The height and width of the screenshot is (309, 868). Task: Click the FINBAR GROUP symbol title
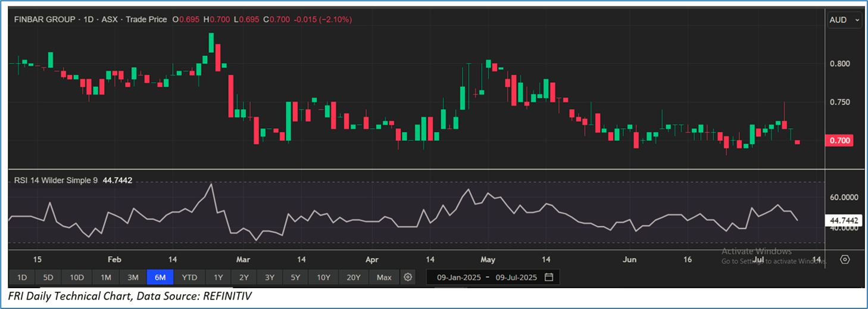point(45,20)
